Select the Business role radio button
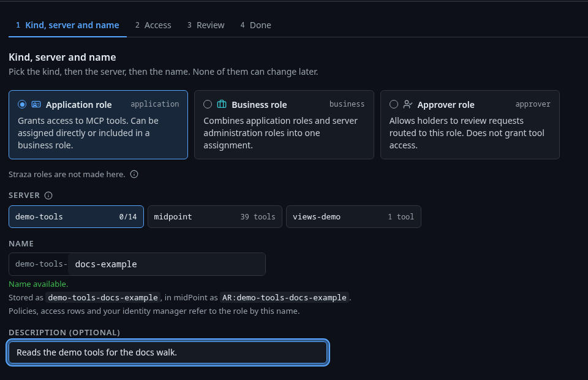The width and height of the screenshot is (588, 380). [x=208, y=104]
